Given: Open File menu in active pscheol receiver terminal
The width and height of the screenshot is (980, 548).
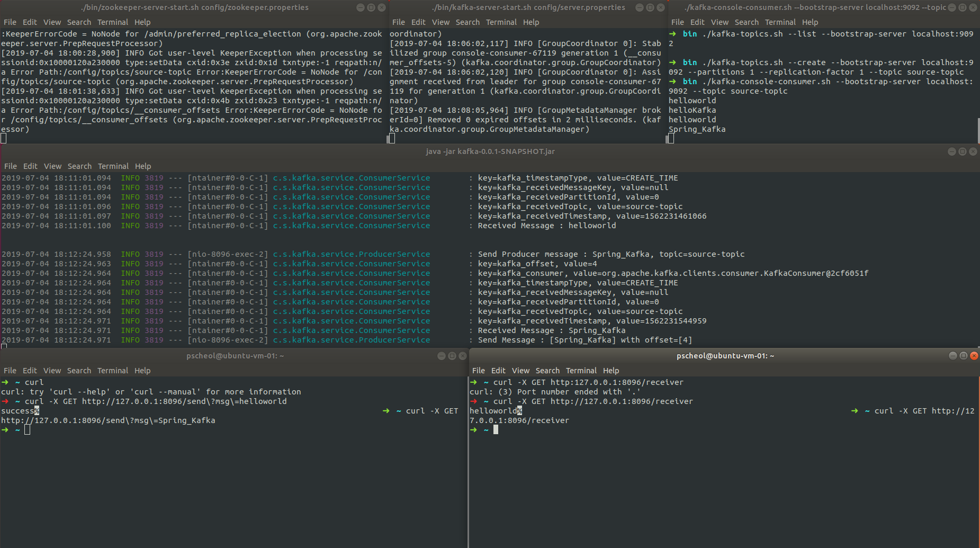Looking at the screenshot, I should 479,371.
